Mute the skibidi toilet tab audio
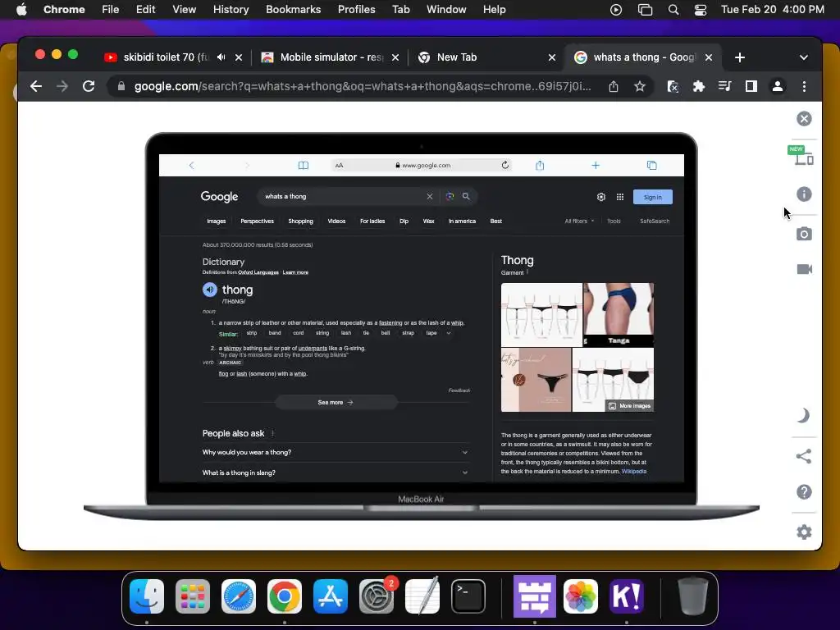This screenshot has width=840, height=630. pos(221,57)
